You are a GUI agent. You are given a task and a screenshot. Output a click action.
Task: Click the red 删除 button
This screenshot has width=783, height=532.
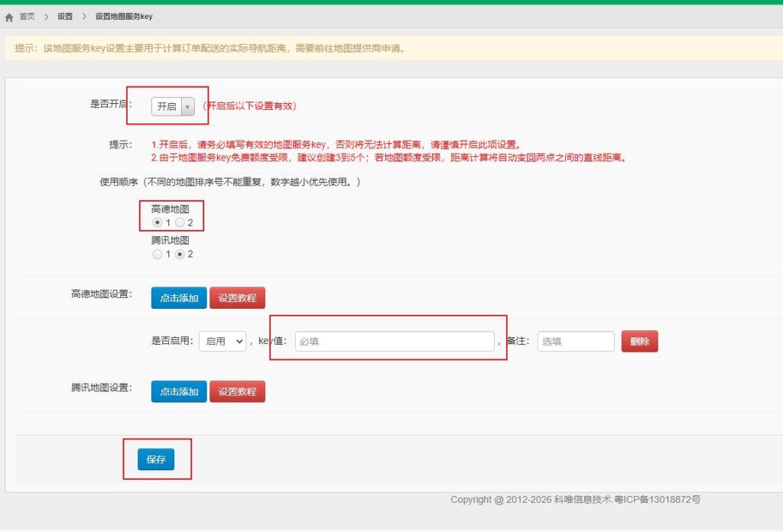click(640, 341)
